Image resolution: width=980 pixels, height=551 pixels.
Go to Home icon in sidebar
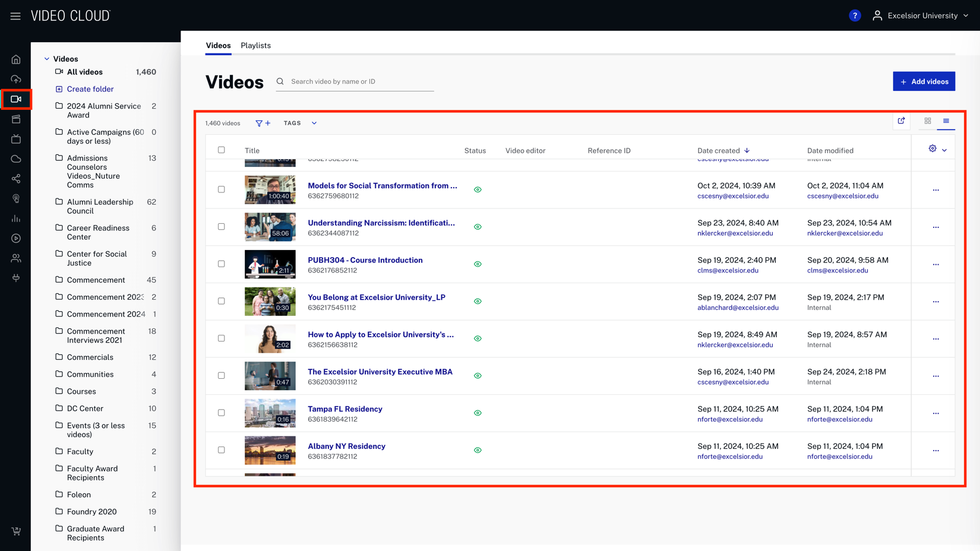click(16, 59)
